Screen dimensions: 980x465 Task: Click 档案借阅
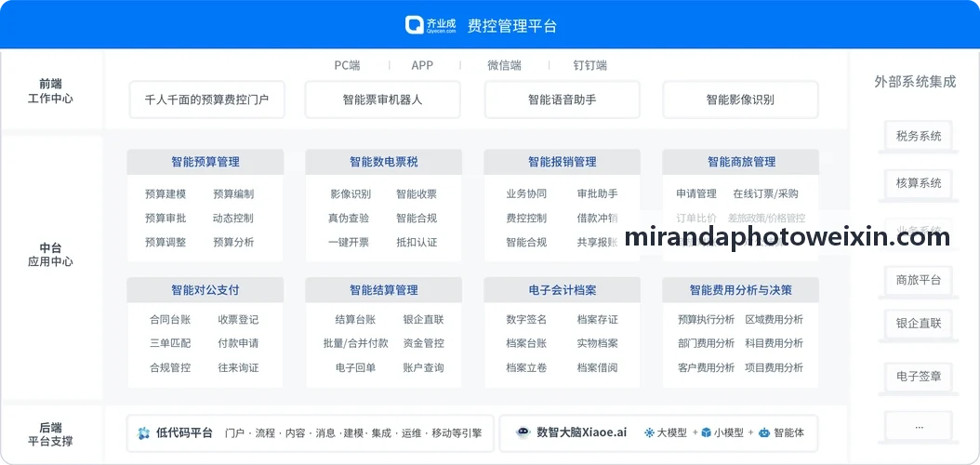(x=598, y=367)
